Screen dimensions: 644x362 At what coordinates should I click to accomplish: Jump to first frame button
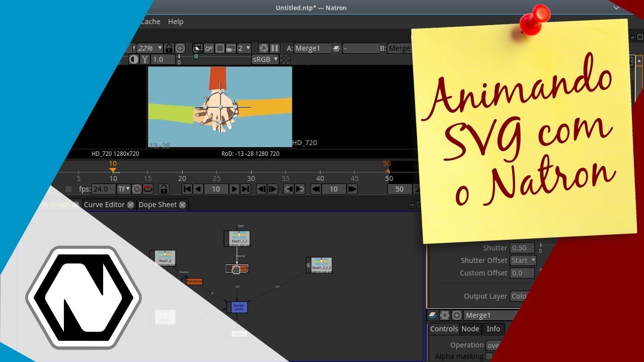point(187,189)
